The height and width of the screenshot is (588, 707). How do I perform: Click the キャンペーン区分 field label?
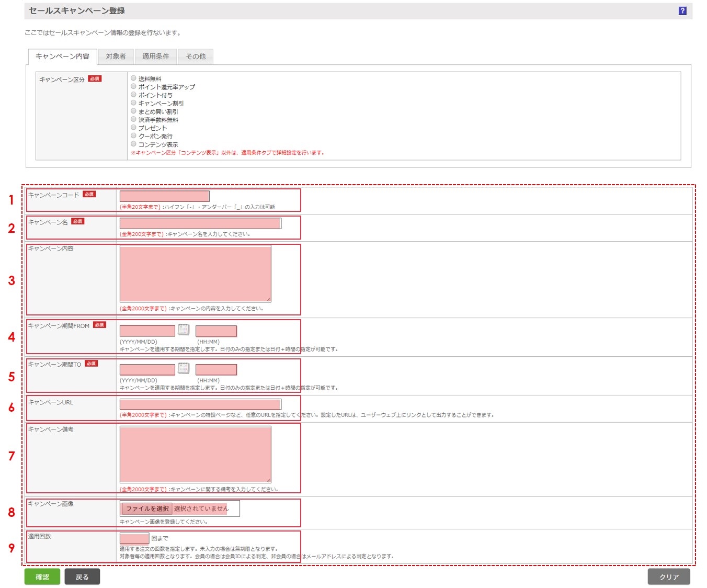(62, 80)
